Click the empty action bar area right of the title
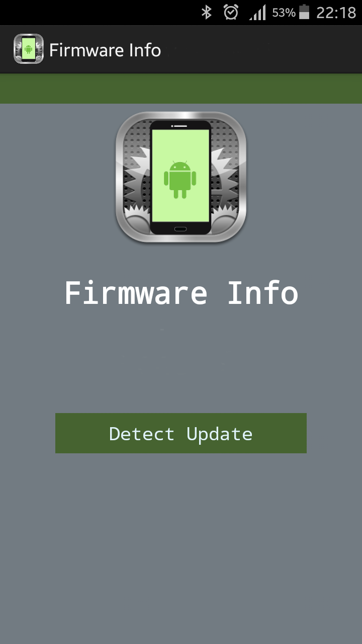Screen dimensions: 362x644 pos(261,49)
